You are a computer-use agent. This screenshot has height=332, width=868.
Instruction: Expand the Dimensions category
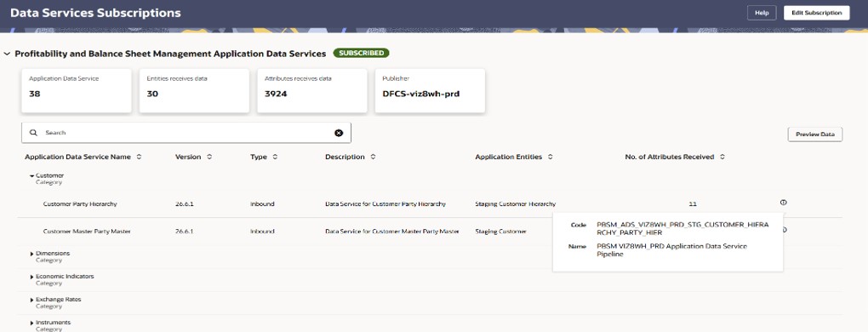[x=31, y=254]
